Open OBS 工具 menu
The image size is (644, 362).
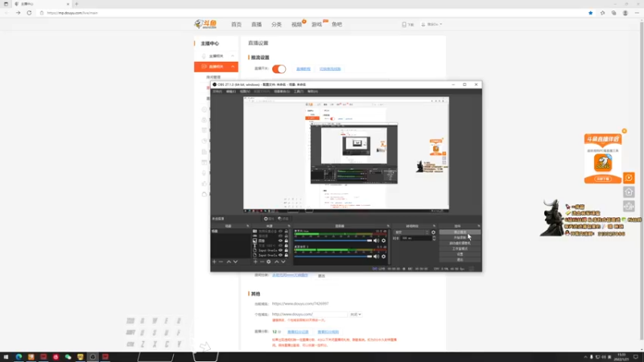(299, 92)
